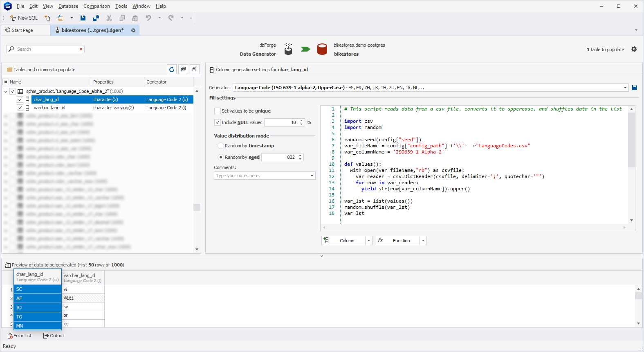Open the Window menu
The width and height of the screenshot is (644, 352).
coord(141,6)
